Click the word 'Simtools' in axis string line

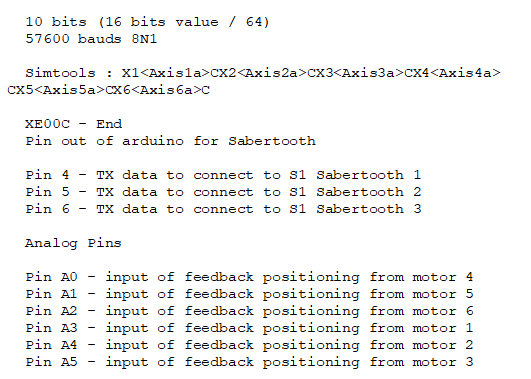coord(60,73)
